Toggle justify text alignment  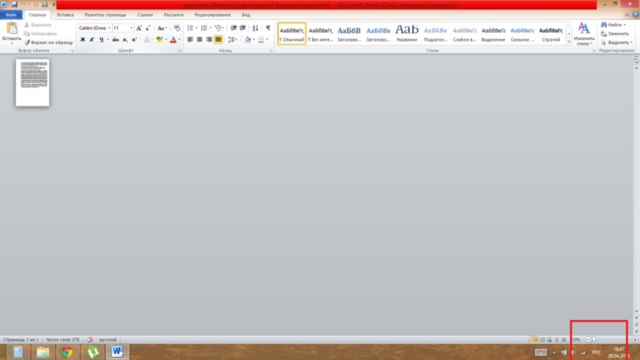pyautogui.click(x=219, y=40)
